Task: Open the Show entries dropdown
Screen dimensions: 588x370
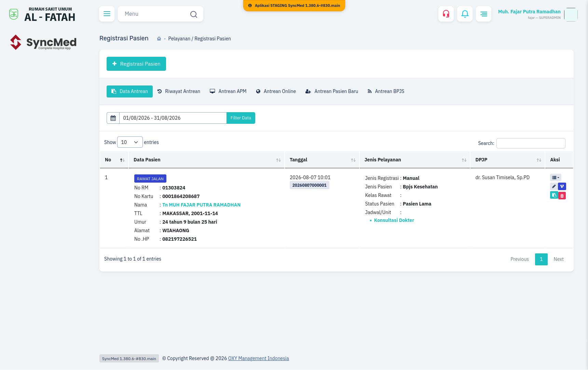Action: [130, 142]
